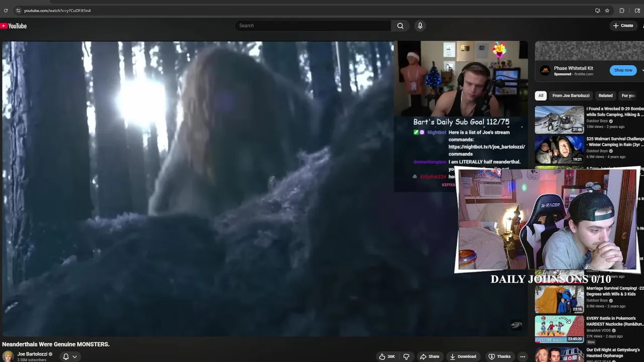Reload the page with the browser refresh icon
This screenshot has width=644, height=362.
click(x=6, y=11)
